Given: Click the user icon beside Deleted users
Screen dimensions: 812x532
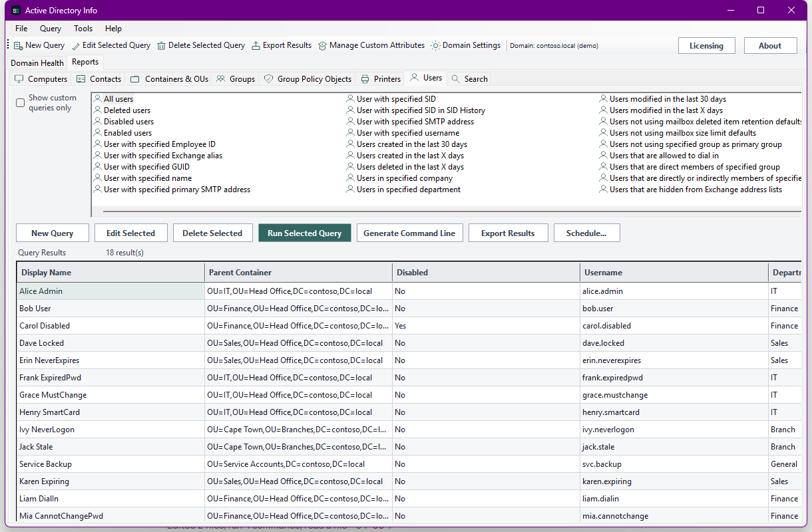Looking at the screenshot, I should point(98,110).
